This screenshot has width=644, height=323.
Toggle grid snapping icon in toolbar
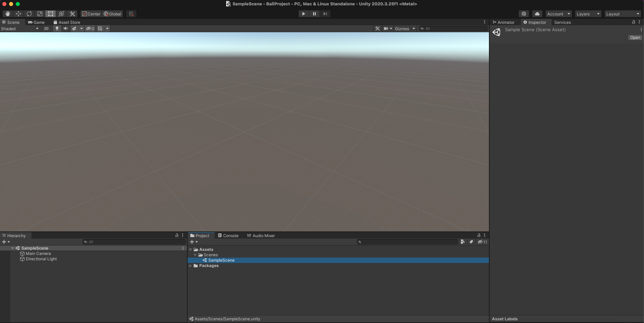pos(131,14)
